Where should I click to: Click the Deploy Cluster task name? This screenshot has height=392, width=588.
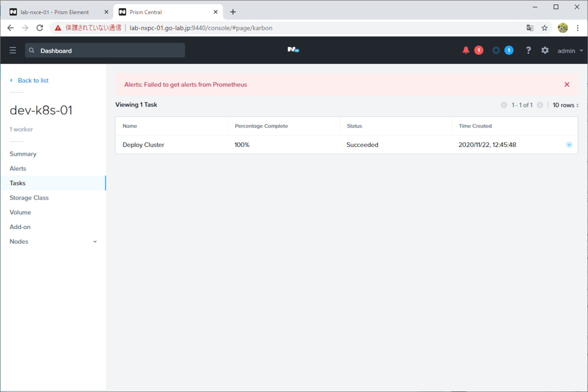[x=144, y=145]
